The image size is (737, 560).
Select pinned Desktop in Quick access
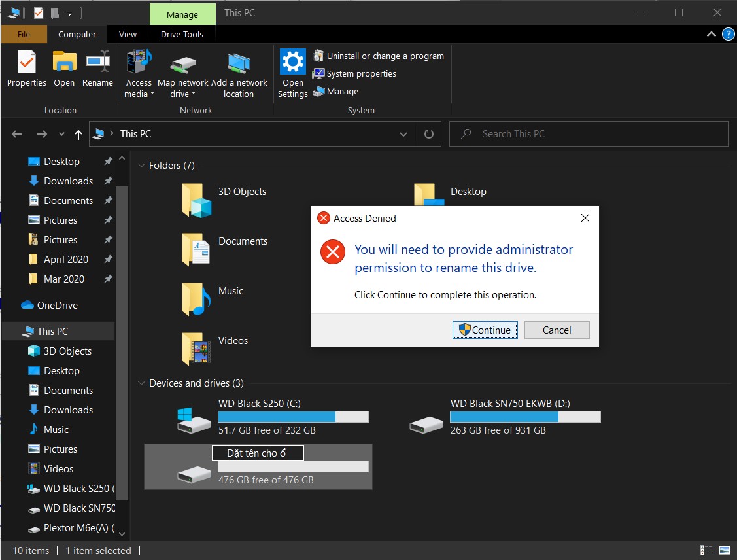pos(61,162)
